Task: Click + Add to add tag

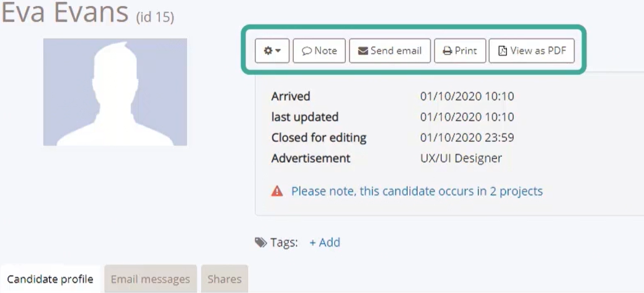Action: [x=324, y=243]
